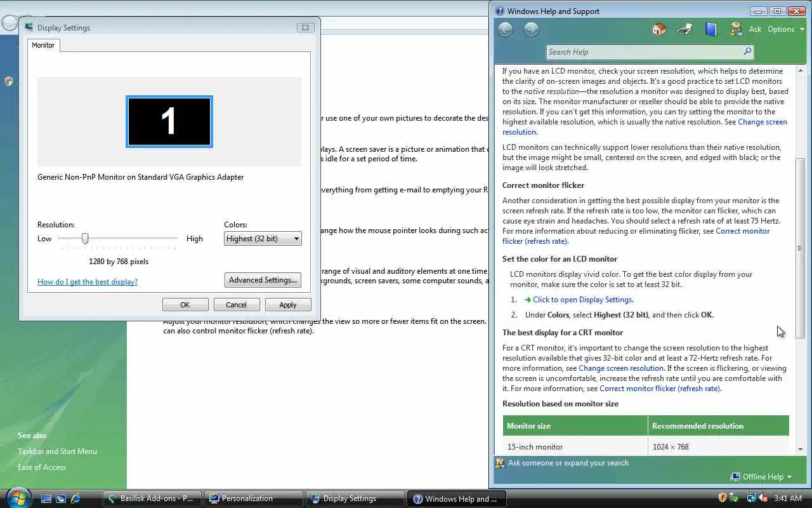The width and height of the screenshot is (812, 508).
Task: Click the Personalization window back button
Action: point(9,23)
